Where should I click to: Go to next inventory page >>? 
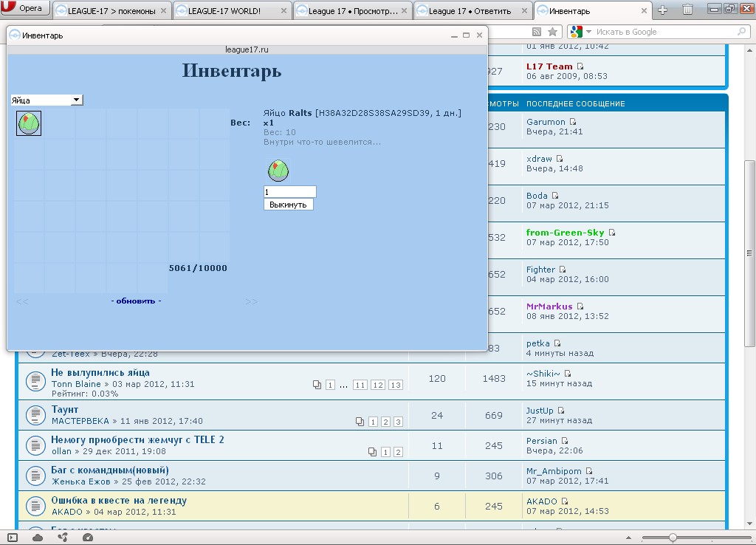click(x=251, y=301)
